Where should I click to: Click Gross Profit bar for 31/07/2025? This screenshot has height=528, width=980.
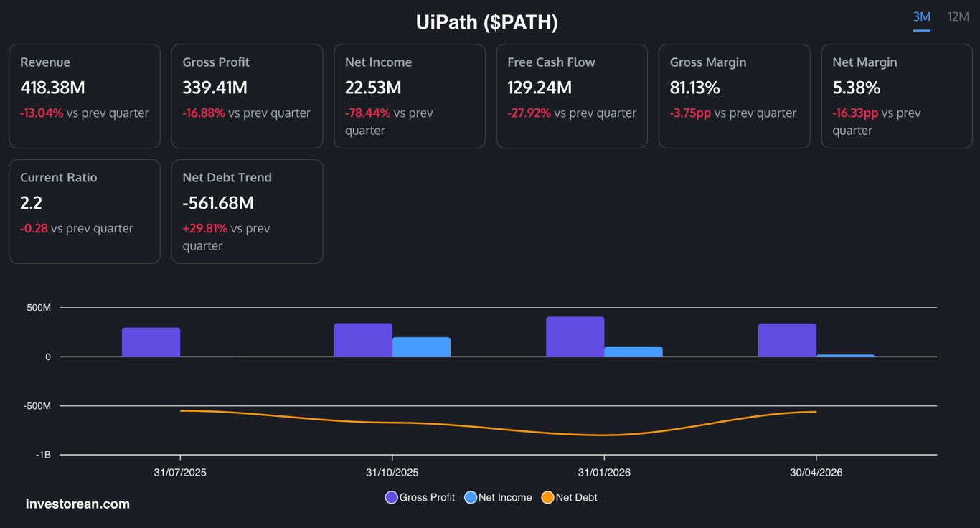151,342
